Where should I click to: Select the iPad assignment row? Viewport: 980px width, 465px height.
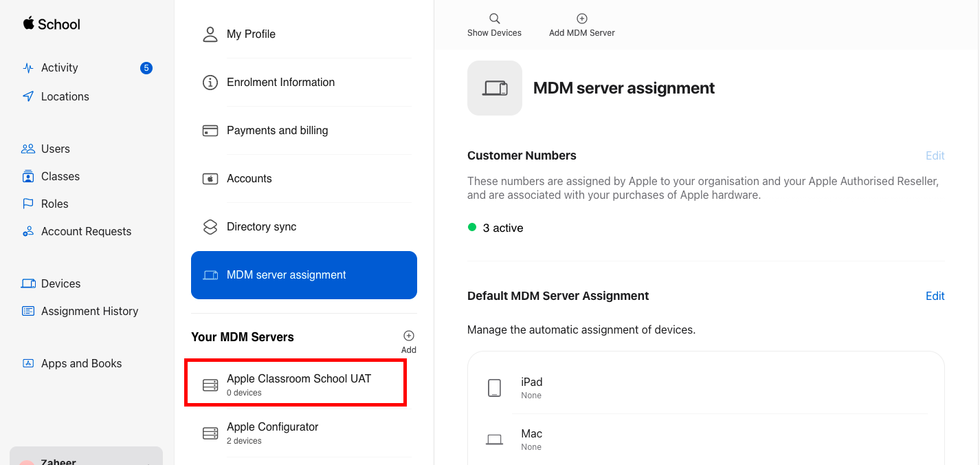click(706, 388)
